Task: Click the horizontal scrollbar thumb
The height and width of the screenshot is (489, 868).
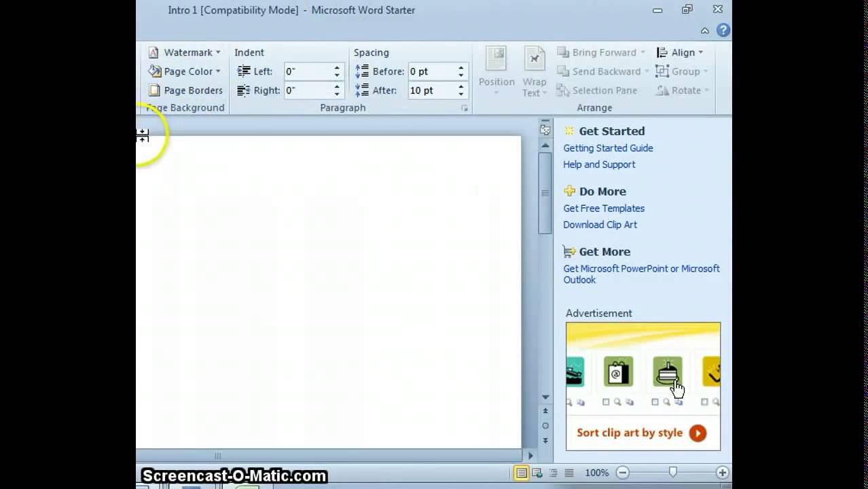Action: 218,456
